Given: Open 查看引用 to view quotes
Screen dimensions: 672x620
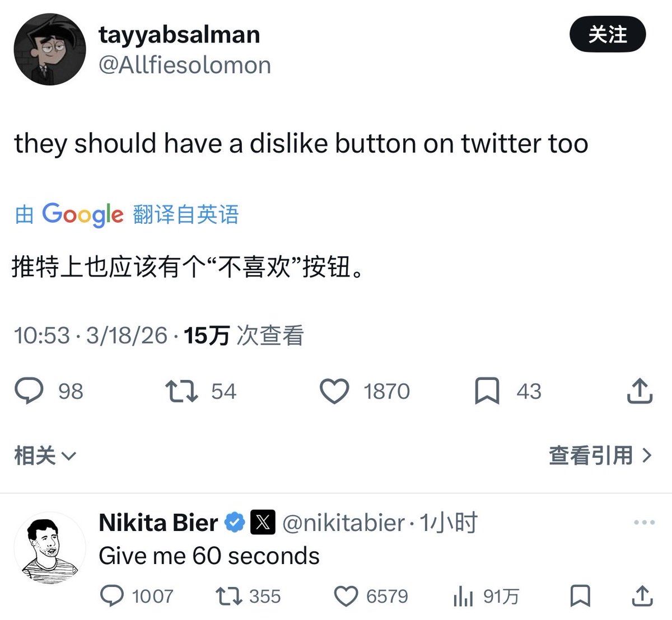Looking at the screenshot, I should tap(600, 455).
